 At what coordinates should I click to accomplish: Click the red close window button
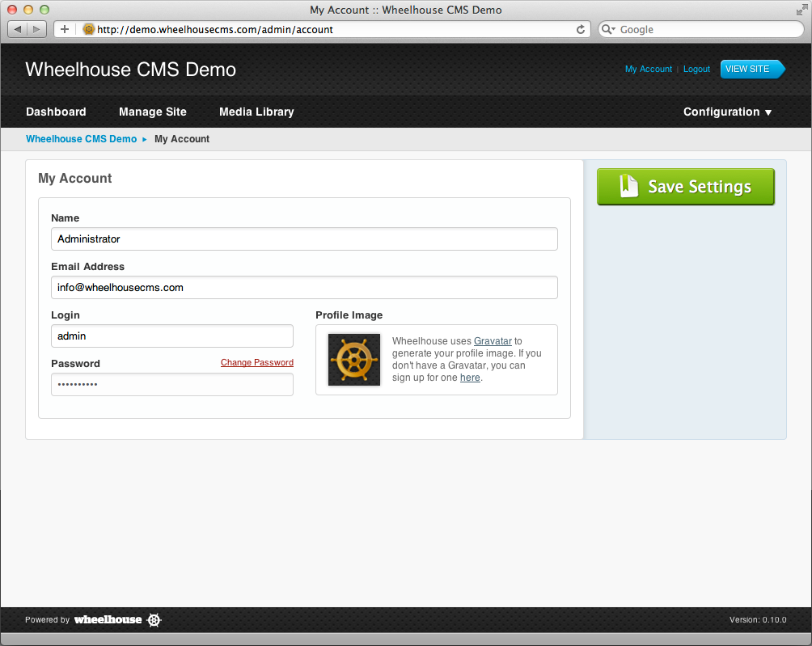pos(12,10)
